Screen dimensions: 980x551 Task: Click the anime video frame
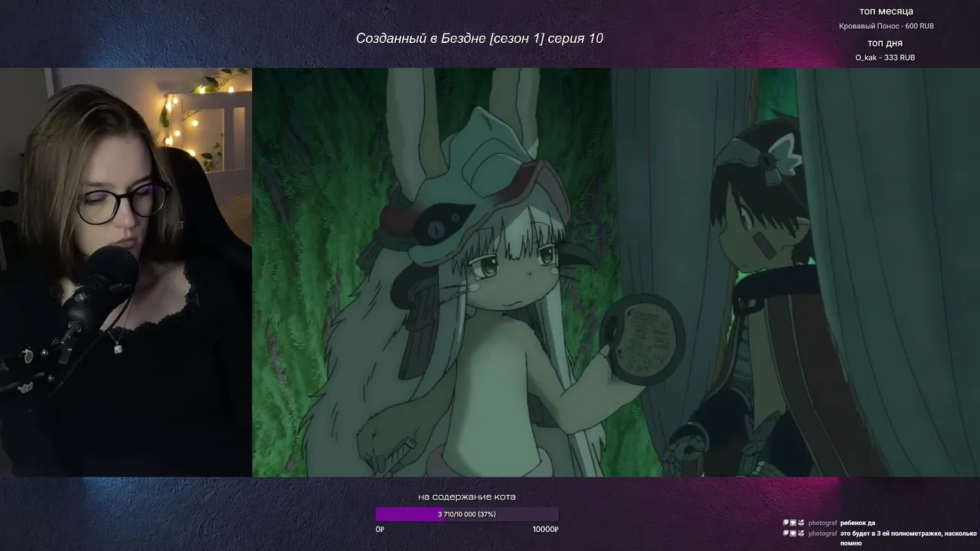(x=616, y=272)
